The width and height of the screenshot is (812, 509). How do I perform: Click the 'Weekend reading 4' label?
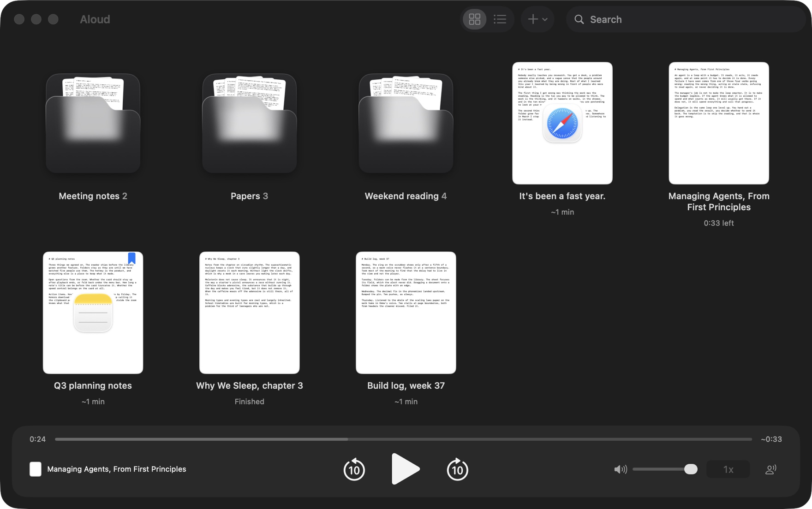click(406, 196)
